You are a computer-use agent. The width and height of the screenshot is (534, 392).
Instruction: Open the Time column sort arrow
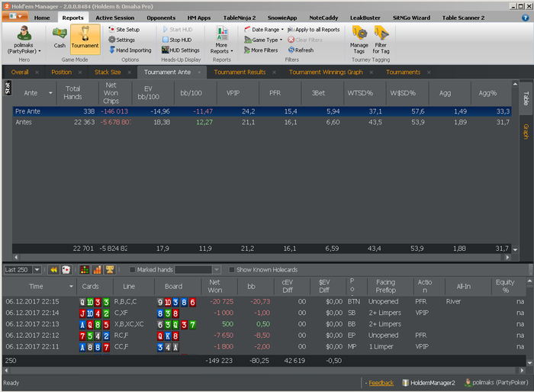71,287
